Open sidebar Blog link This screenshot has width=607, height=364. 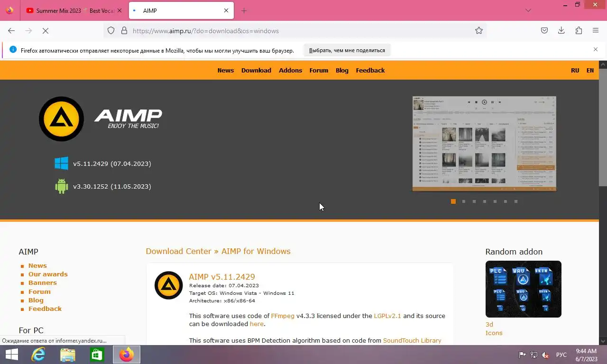pos(36,300)
